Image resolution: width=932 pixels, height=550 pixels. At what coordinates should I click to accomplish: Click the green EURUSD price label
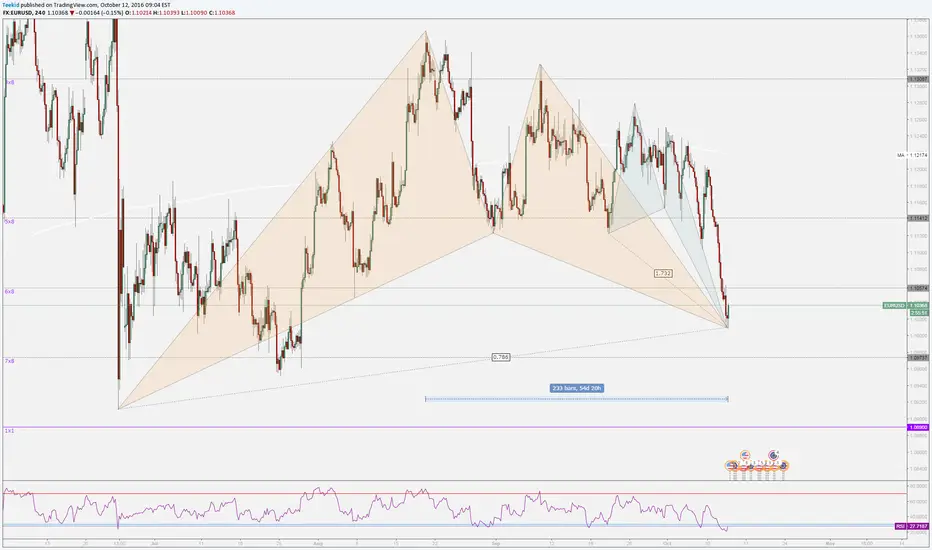point(894,306)
